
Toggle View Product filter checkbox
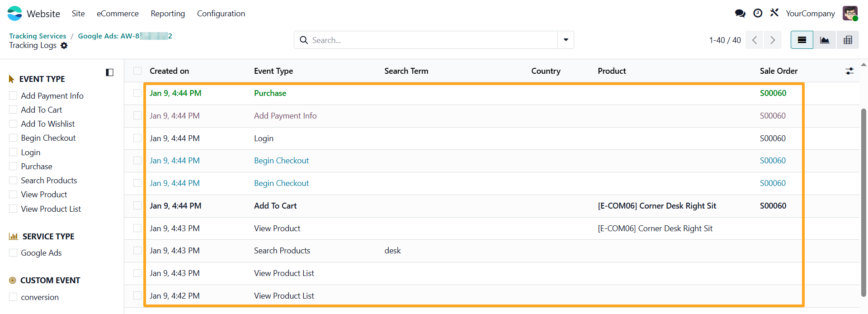pos(13,194)
